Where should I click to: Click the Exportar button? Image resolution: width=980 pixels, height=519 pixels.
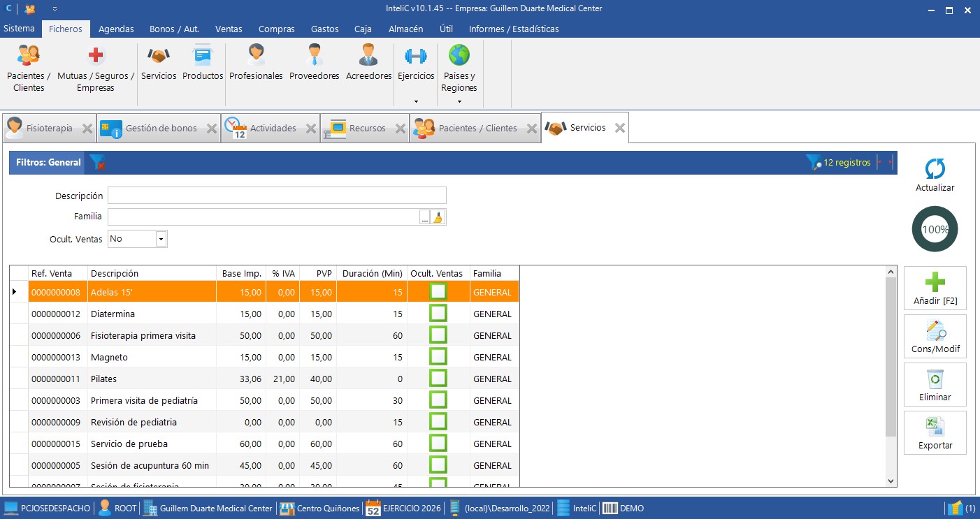point(935,433)
